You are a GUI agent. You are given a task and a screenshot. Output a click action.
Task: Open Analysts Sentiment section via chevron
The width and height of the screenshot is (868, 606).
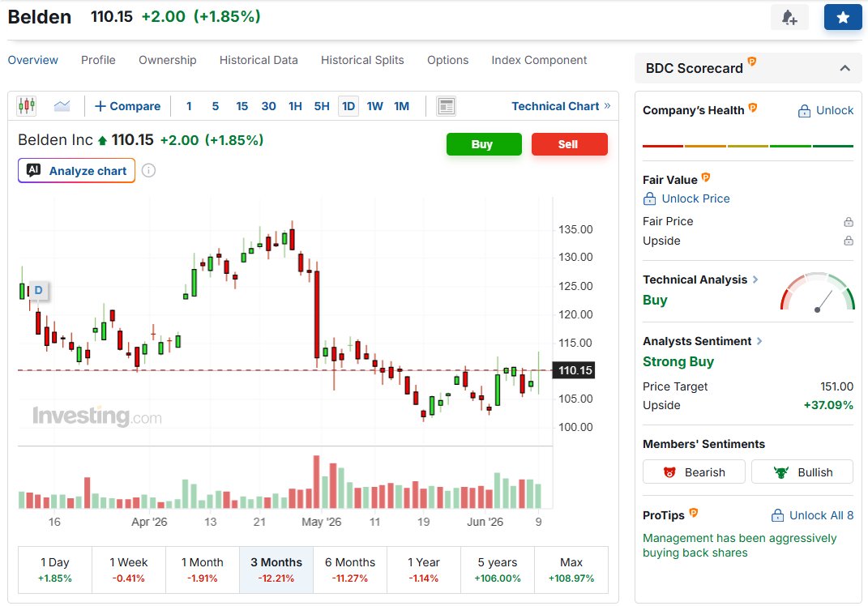[x=759, y=341]
